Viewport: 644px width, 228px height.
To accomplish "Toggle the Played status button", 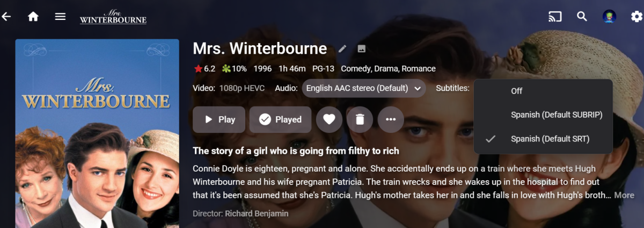I will (280, 119).
